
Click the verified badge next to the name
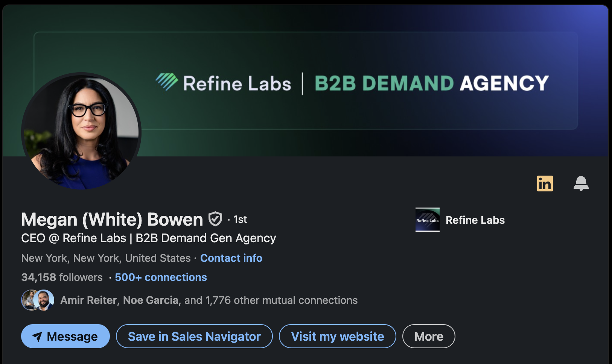pyautogui.click(x=215, y=218)
